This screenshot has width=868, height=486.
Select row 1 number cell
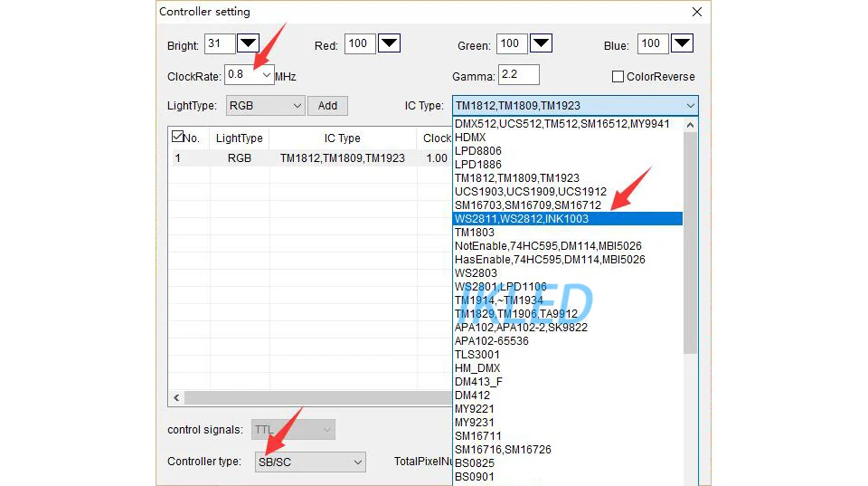point(189,158)
